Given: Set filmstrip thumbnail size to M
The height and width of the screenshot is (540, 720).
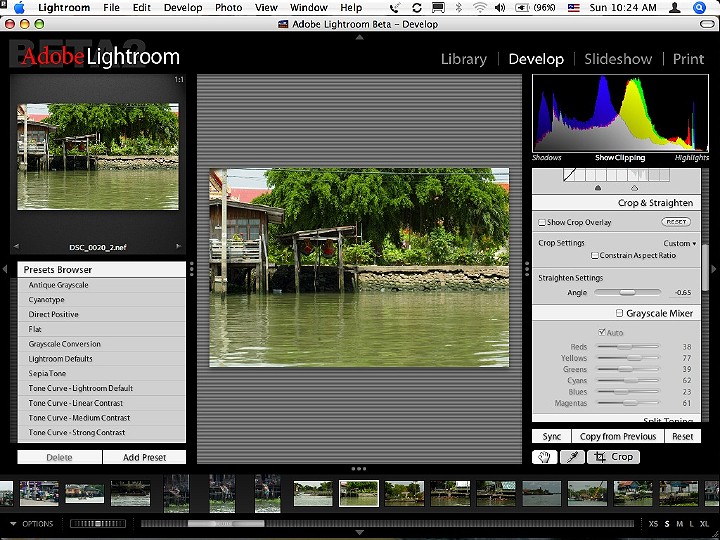Looking at the screenshot, I should [x=679, y=523].
